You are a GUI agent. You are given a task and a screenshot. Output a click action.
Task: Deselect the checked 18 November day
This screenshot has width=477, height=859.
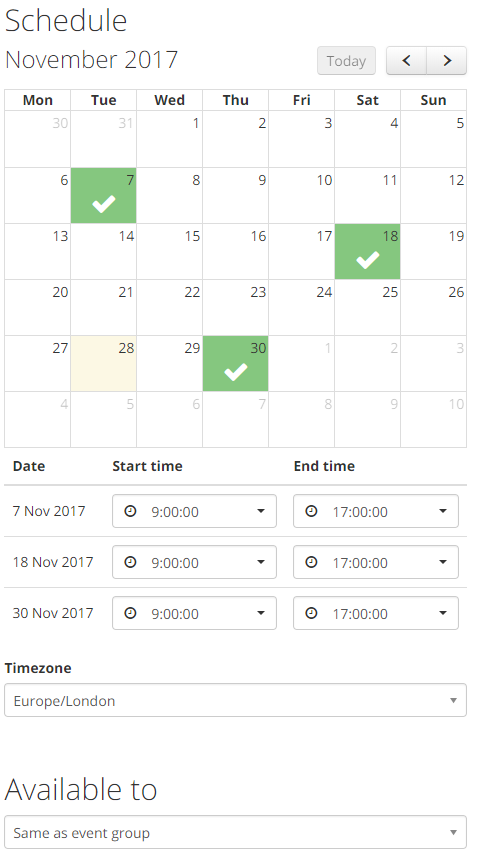[367, 251]
